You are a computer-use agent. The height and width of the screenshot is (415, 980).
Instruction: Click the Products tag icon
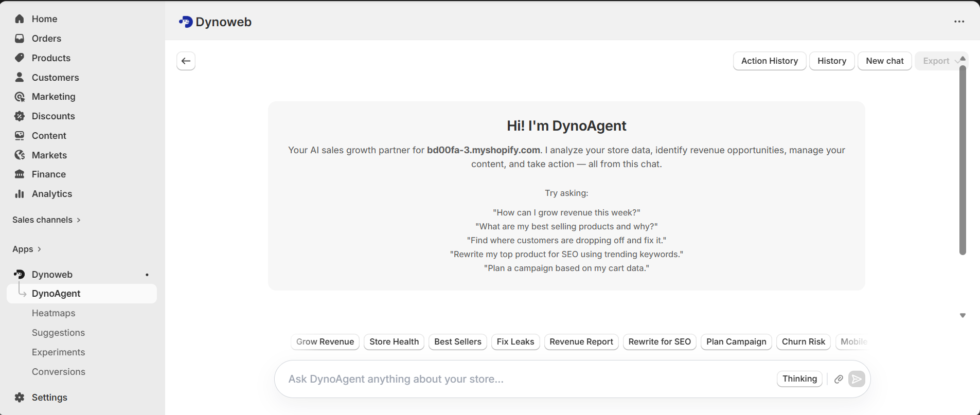coord(20,58)
